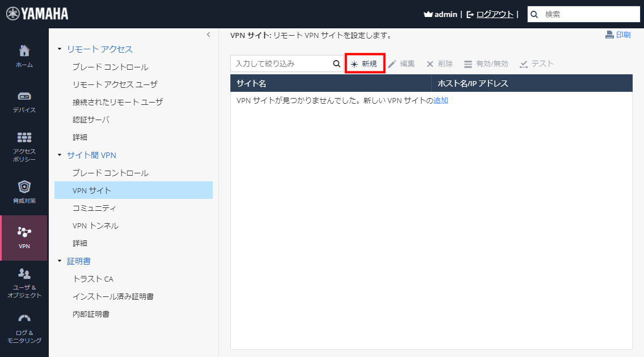This screenshot has height=357, width=644.
Task: Click the magnifier icon in the filter box
Action: click(336, 63)
